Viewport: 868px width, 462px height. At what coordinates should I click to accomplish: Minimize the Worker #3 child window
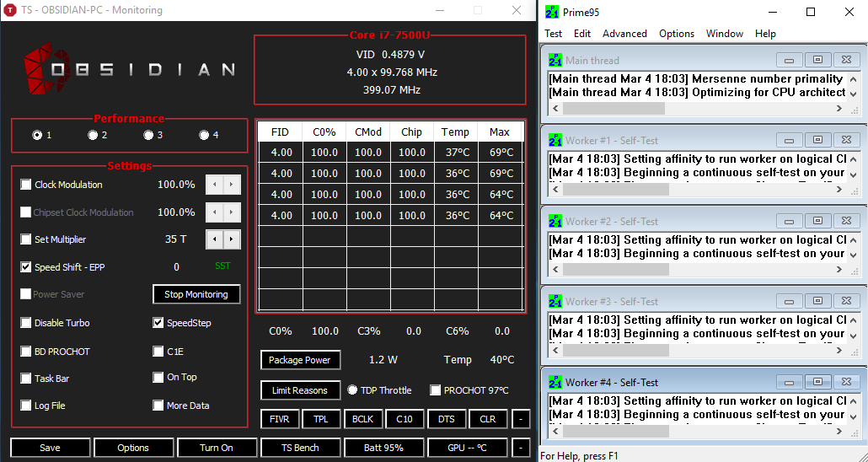pos(790,301)
